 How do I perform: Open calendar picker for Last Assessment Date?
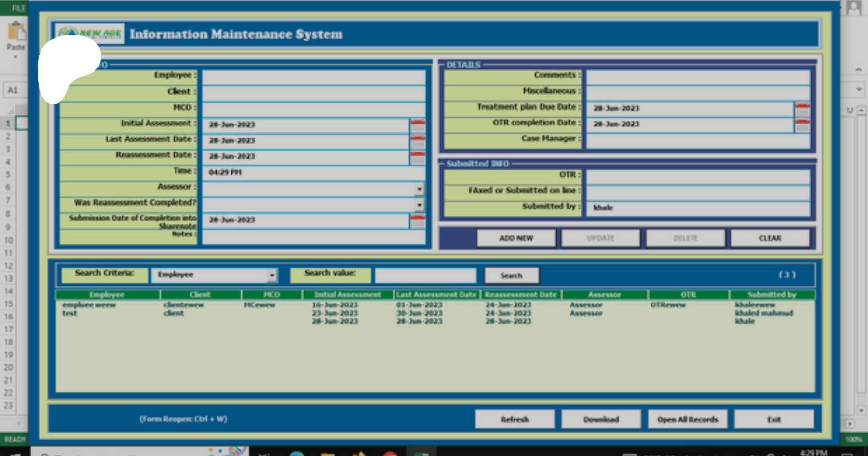(x=418, y=141)
